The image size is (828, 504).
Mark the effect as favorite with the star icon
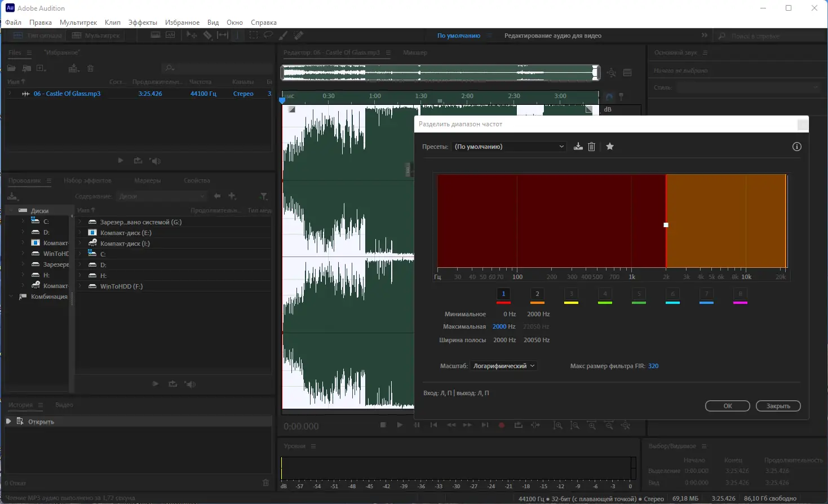point(610,147)
